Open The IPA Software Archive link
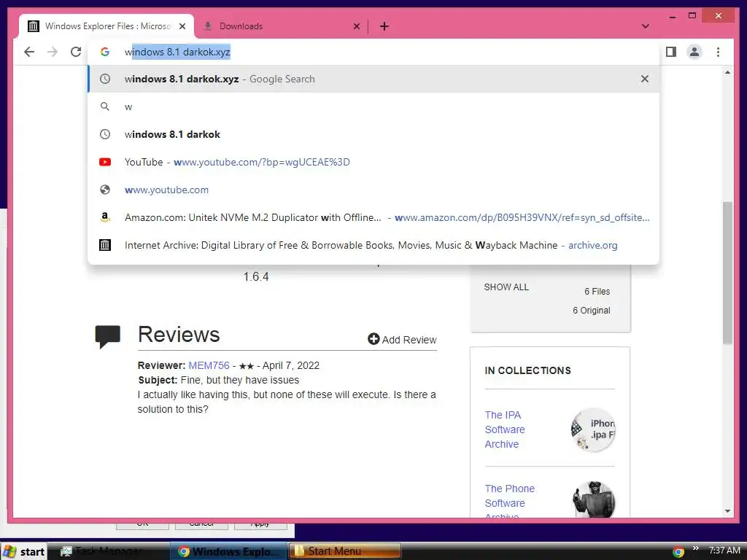Image resolution: width=747 pixels, height=560 pixels. click(x=505, y=429)
